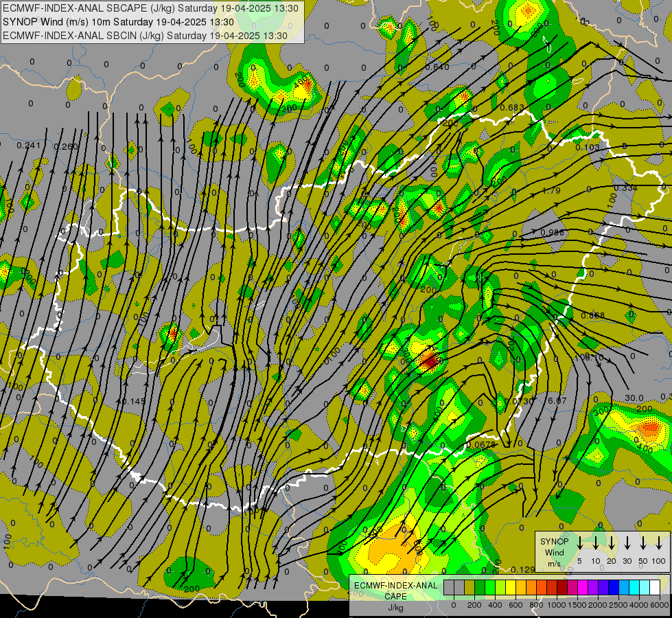Click the 6.07 value on the map
672x618 pixels.
[x=557, y=400]
